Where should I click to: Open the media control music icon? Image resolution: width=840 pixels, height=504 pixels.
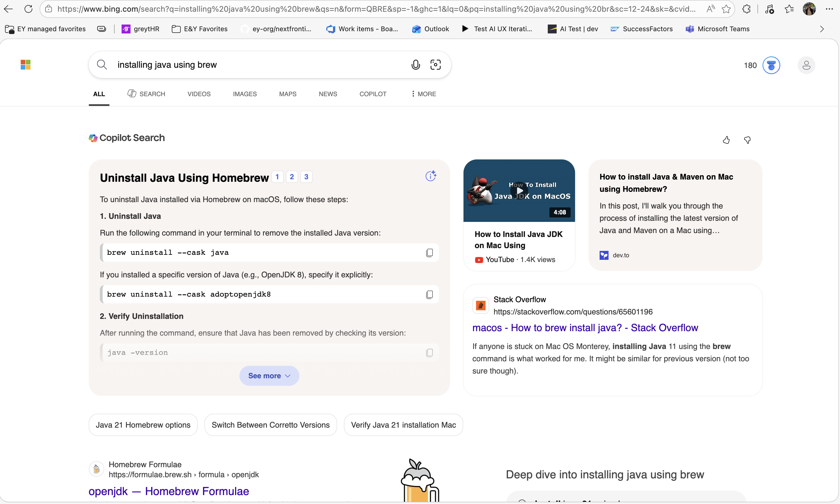click(770, 9)
